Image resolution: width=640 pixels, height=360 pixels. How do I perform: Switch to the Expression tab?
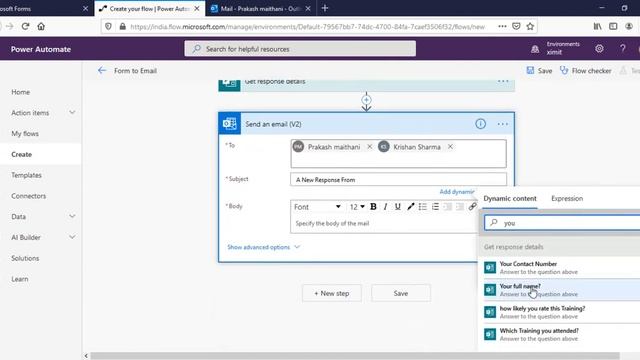point(567,198)
